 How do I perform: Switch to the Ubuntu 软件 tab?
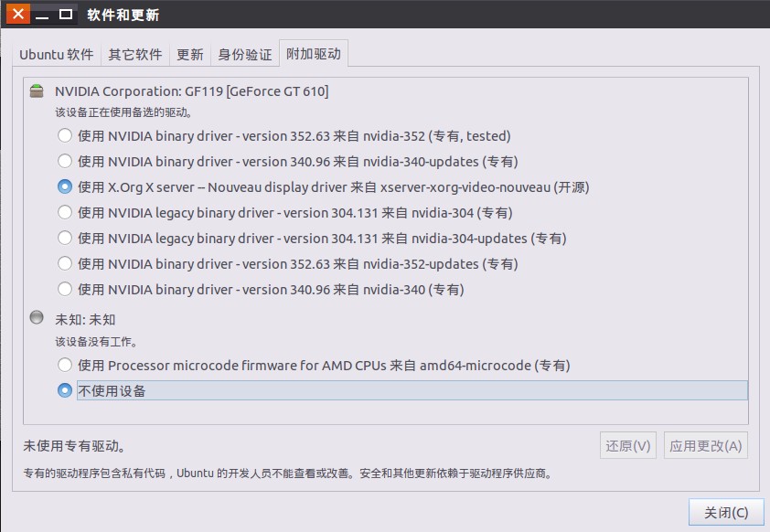pyautogui.click(x=57, y=54)
